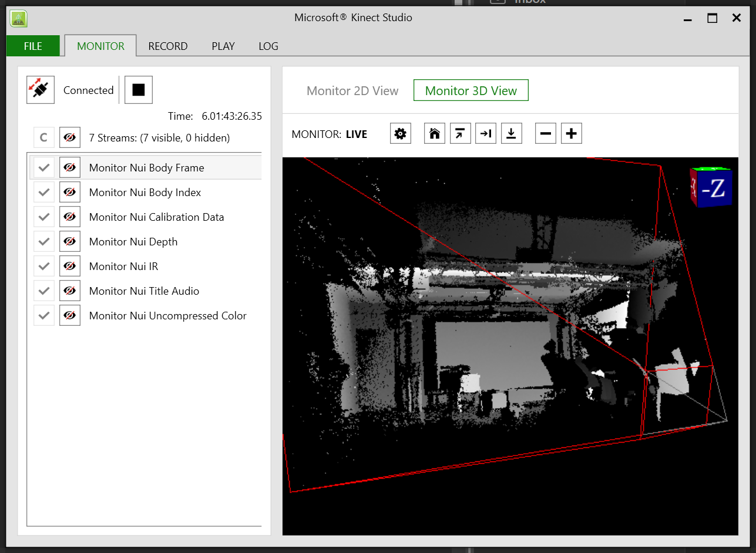The image size is (756, 553).
Task: Toggle visibility of Monitor Nui IR
Action: (70, 266)
